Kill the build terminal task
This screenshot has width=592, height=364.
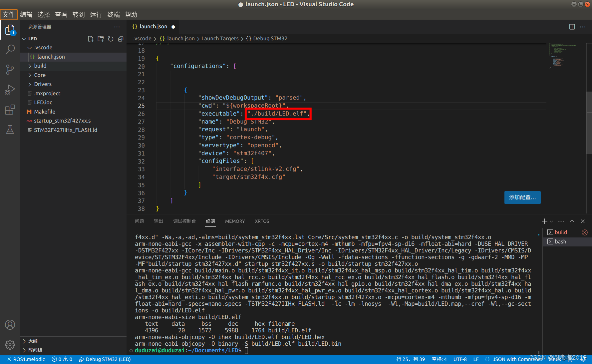(585, 232)
